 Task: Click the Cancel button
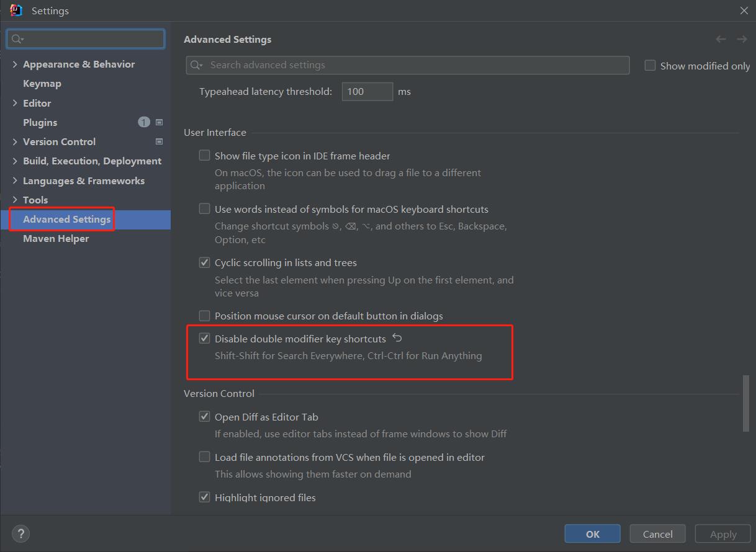pyautogui.click(x=658, y=534)
